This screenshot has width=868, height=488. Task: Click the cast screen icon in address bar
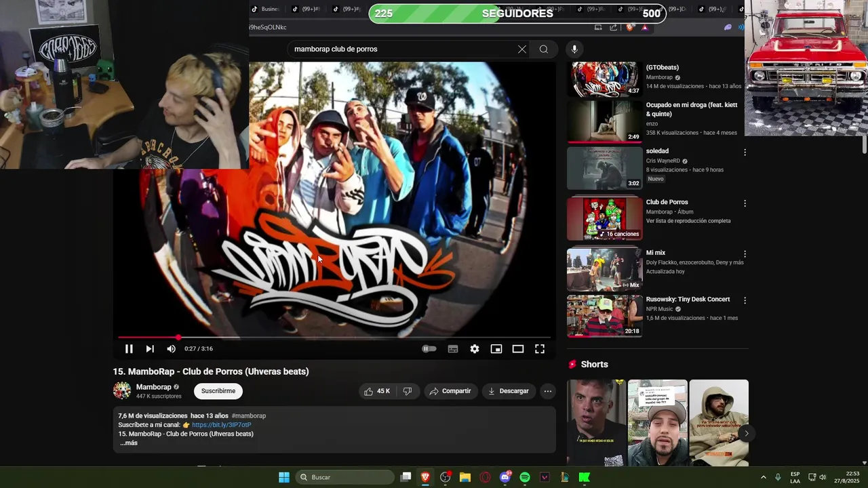[598, 28]
